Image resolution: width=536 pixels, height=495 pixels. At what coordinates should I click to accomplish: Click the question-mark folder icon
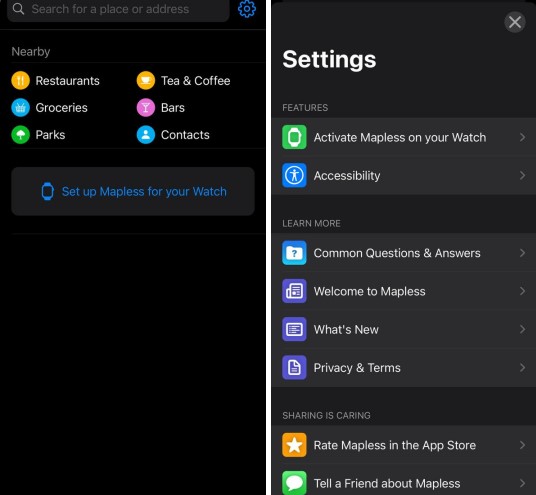294,253
